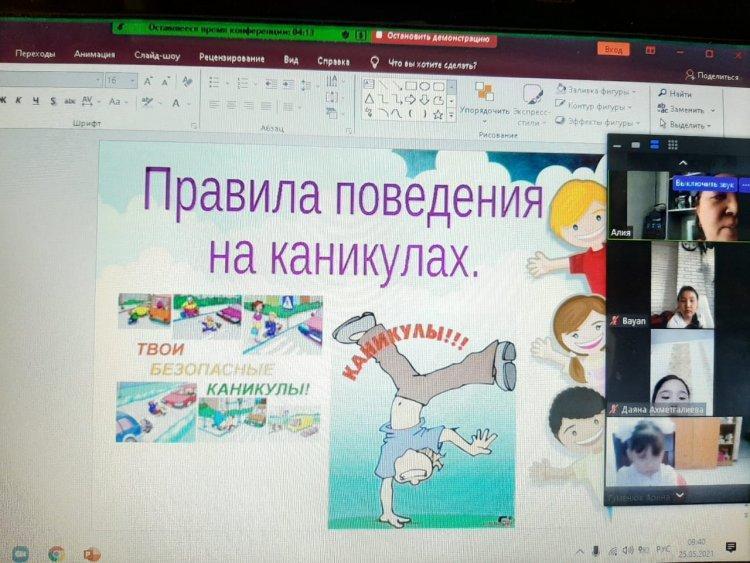Select the curve line shape
This screenshot has height=563, width=750.
click(x=397, y=113)
